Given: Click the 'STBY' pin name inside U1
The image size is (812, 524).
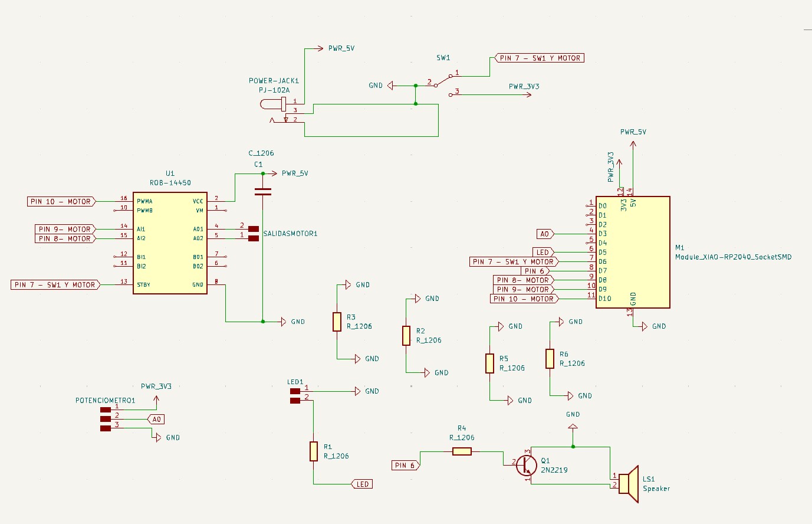Looking at the screenshot, I should 143,284.
